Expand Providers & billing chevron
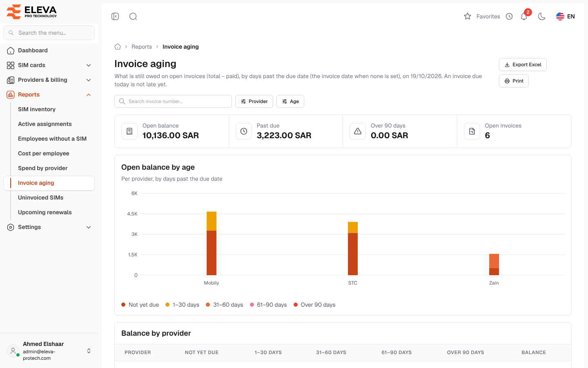The image size is (588, 368). coord(89,80)
